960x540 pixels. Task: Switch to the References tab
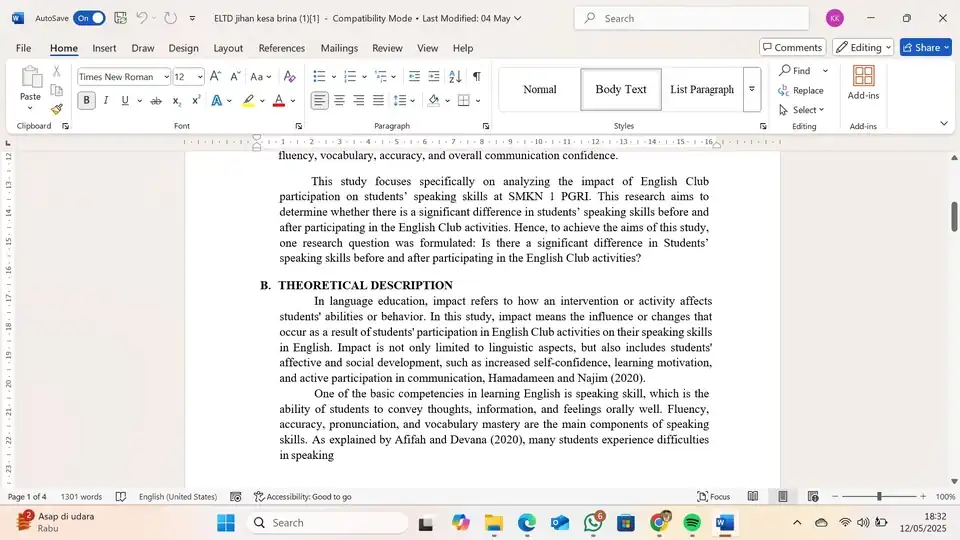tap(281, 48)
